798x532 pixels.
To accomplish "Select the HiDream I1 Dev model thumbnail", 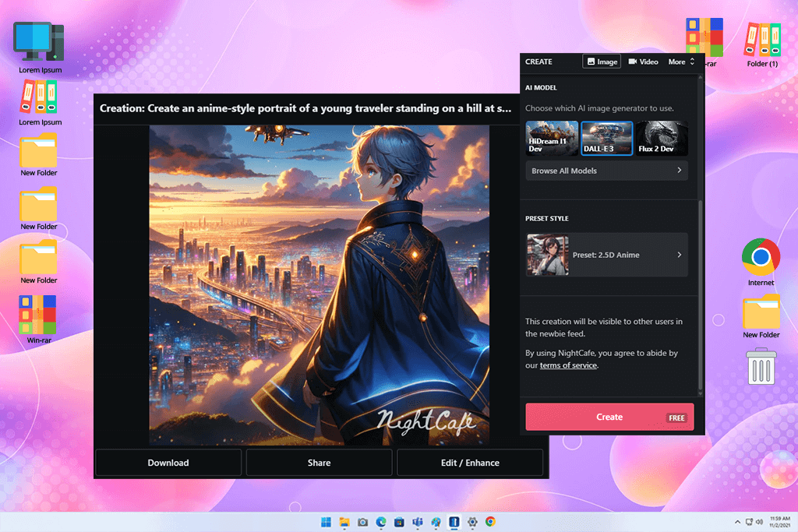I will tap(552, 138).
